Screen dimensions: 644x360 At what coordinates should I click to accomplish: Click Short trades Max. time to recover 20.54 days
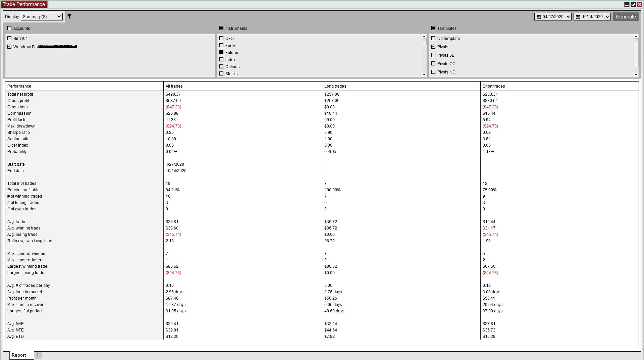click(x=492, y=305)
